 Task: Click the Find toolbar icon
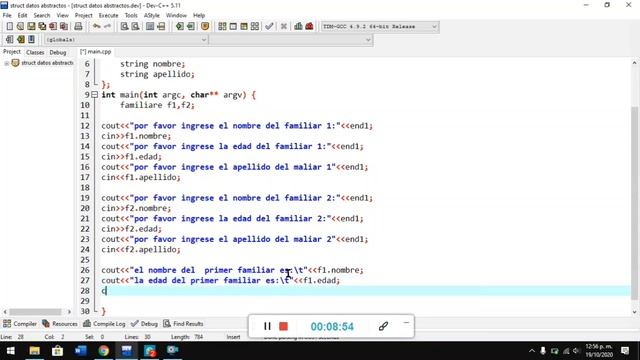[x=124, y=27]
